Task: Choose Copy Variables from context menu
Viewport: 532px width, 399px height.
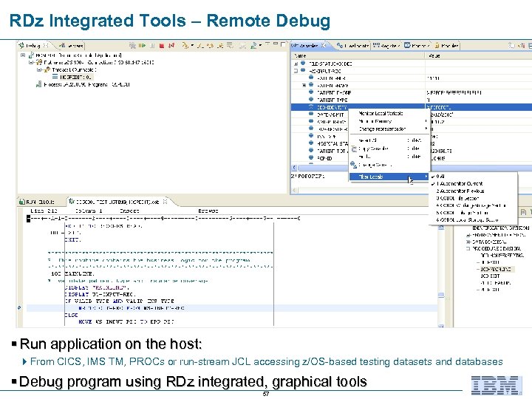Action: point(389,149)
